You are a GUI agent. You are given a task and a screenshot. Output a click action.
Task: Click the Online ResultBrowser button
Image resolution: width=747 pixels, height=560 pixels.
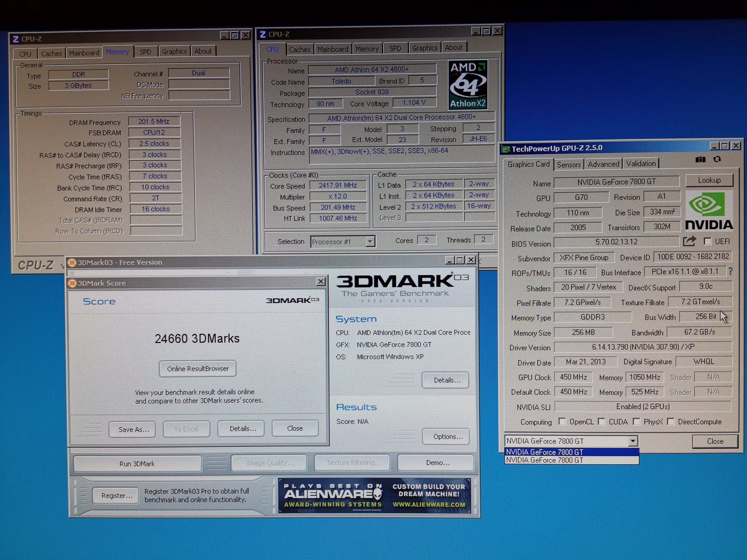pos(198,369)
